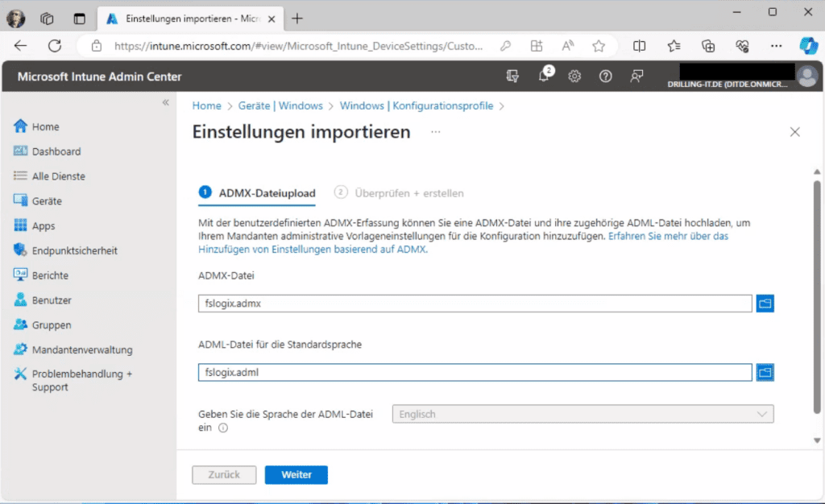Open browser profile picture

(x=16, y=19)
